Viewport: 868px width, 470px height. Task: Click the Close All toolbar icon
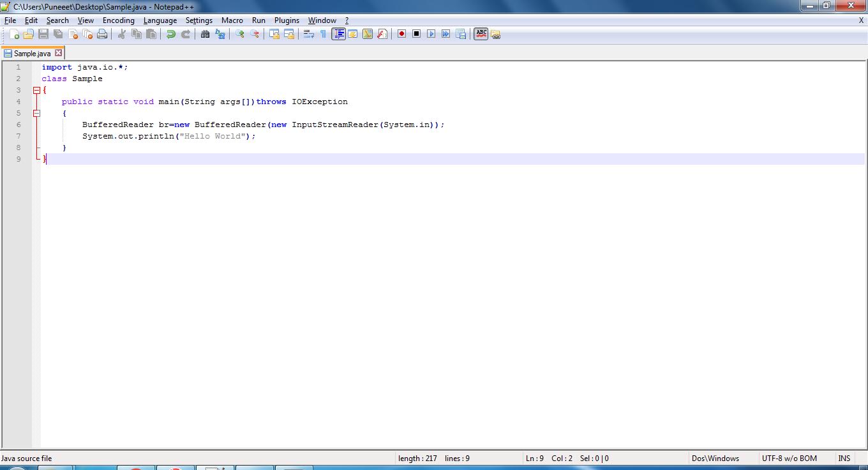click(x=87, y=34)
